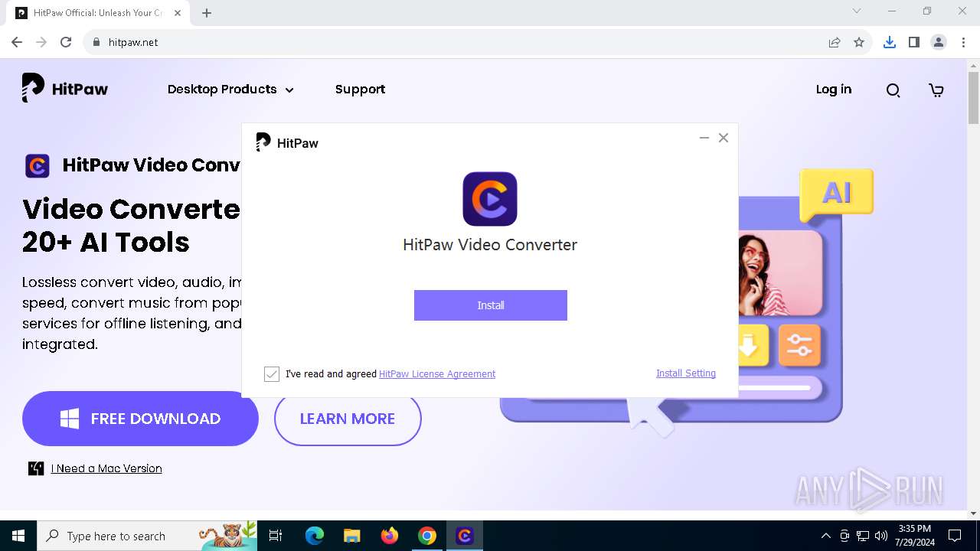Open the Chrome three-dot menu
Image resolution: width=980 pixels, height=551 pixels.
click(962, 42)
